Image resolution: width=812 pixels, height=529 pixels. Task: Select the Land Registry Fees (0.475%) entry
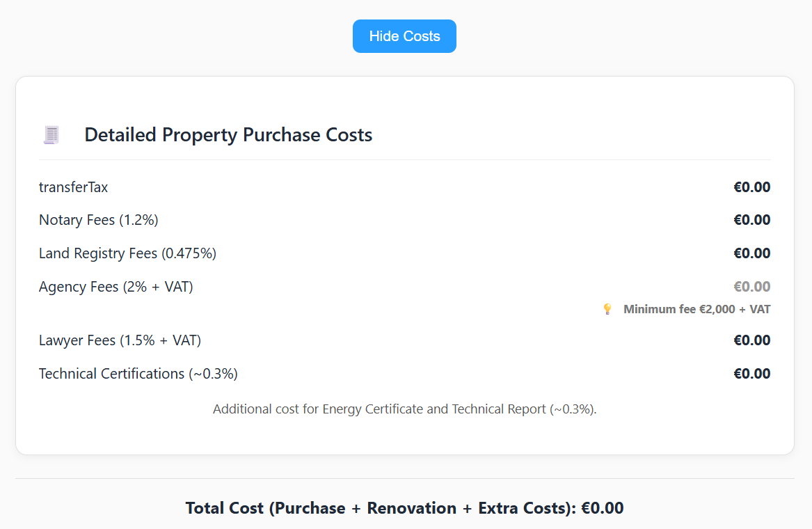127,253
